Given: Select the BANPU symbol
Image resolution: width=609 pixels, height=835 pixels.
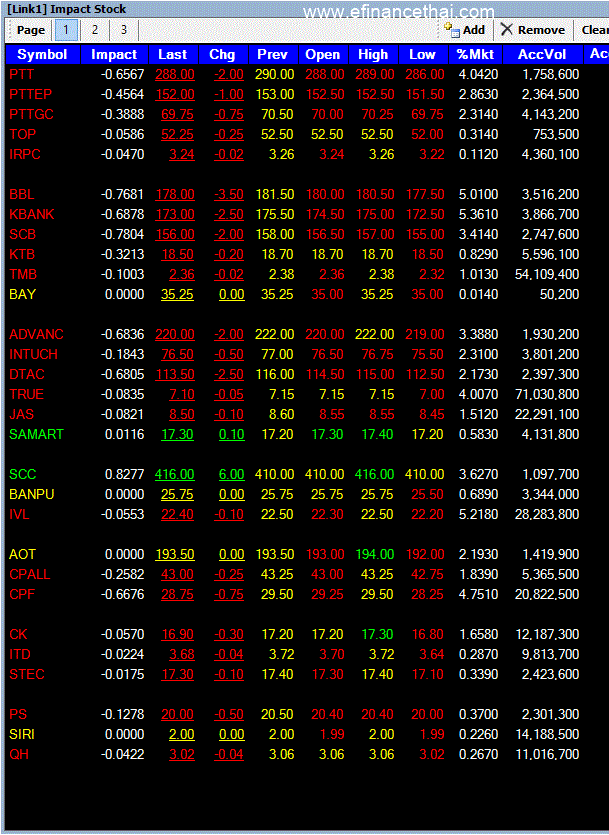Looking at the screenshot, I should [x=31, y=495].
